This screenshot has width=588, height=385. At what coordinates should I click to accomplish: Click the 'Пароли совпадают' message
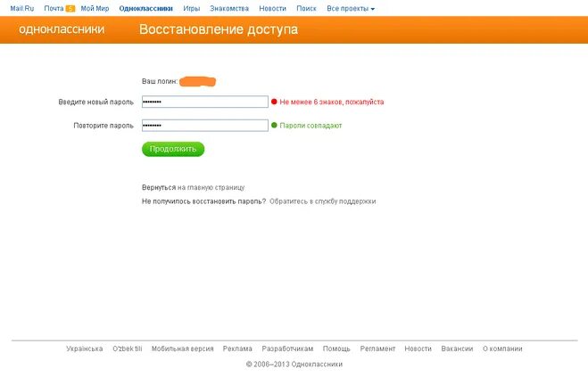click(311, 126)
